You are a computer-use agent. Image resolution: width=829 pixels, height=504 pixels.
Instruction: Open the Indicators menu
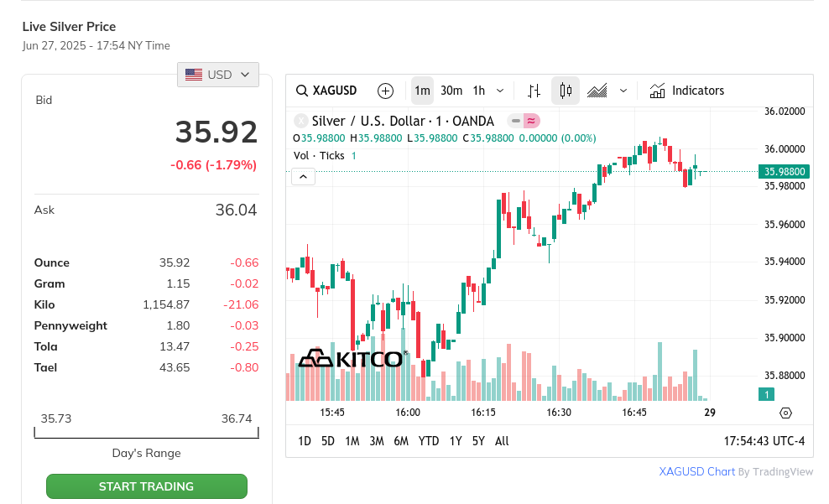pyautogui.click(x=687, y=91)
